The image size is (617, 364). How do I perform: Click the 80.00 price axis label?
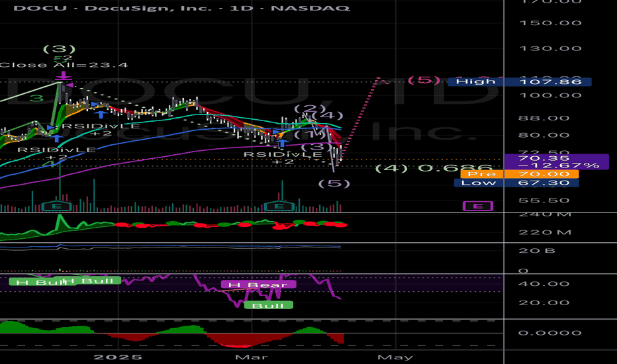544,136
